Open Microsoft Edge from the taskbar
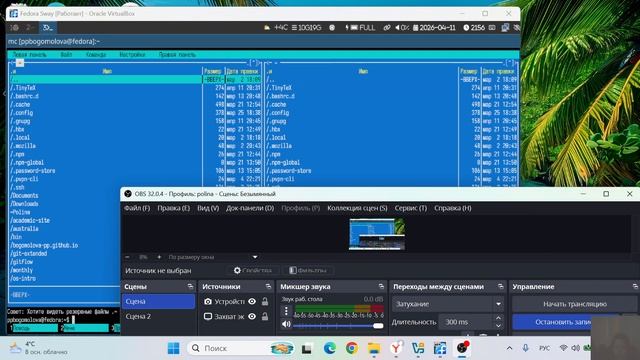 [329, 348]
